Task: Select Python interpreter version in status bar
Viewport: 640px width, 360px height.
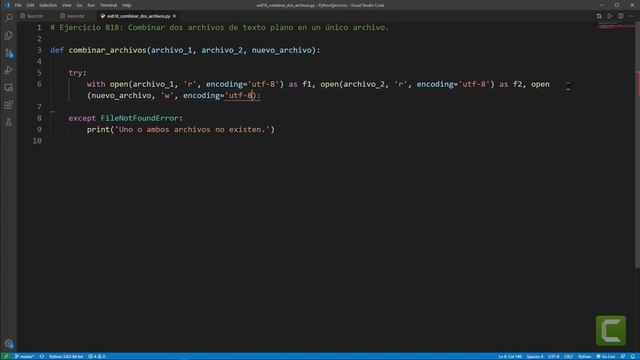Action: click(x=66, y=356)
